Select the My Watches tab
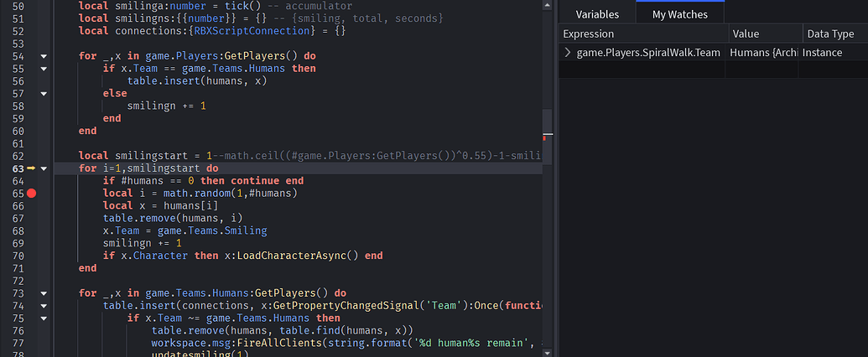This screenshot has height=357, width=868. [x=680, y=14]
